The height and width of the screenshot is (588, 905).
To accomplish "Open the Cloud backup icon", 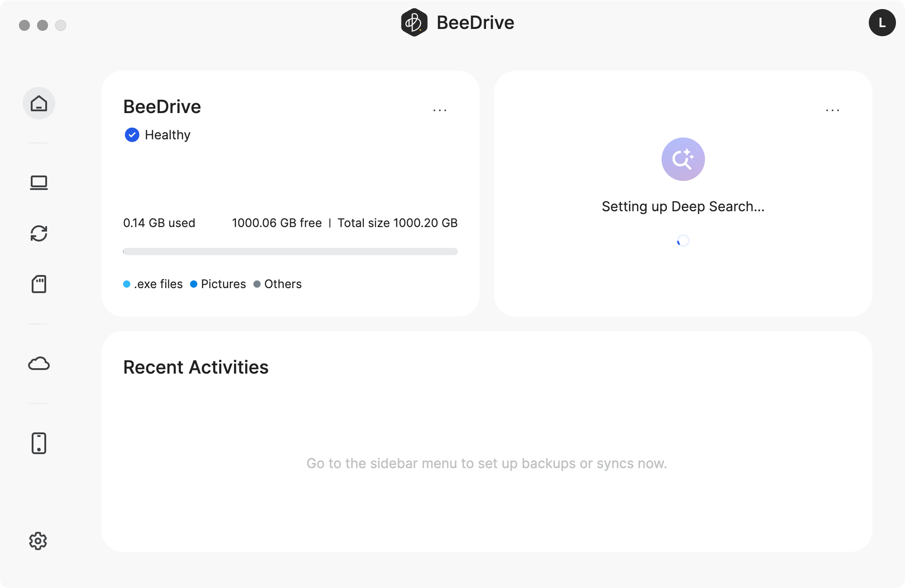I will coord(39,364).
